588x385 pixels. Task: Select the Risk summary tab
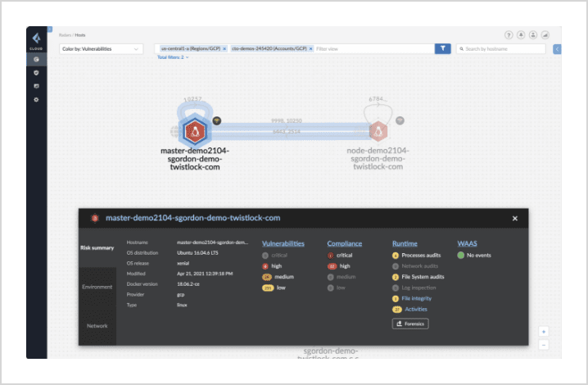click(x=97, y=247)
